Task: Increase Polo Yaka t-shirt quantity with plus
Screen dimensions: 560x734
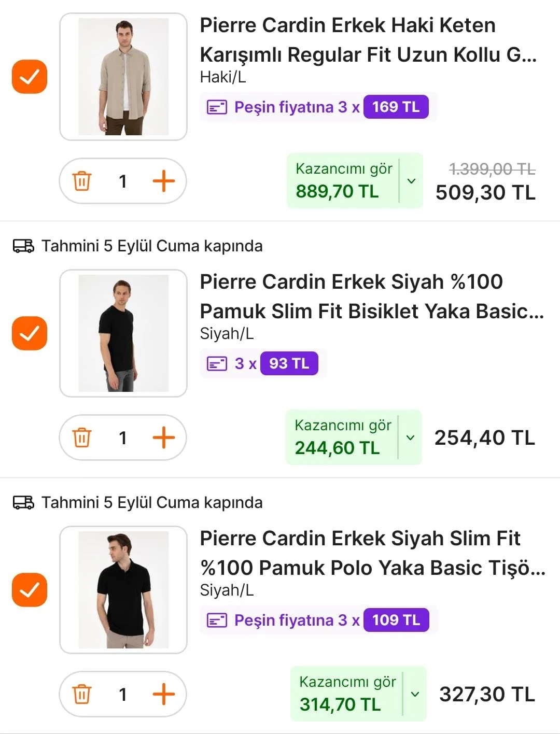Action: [163, 694]
